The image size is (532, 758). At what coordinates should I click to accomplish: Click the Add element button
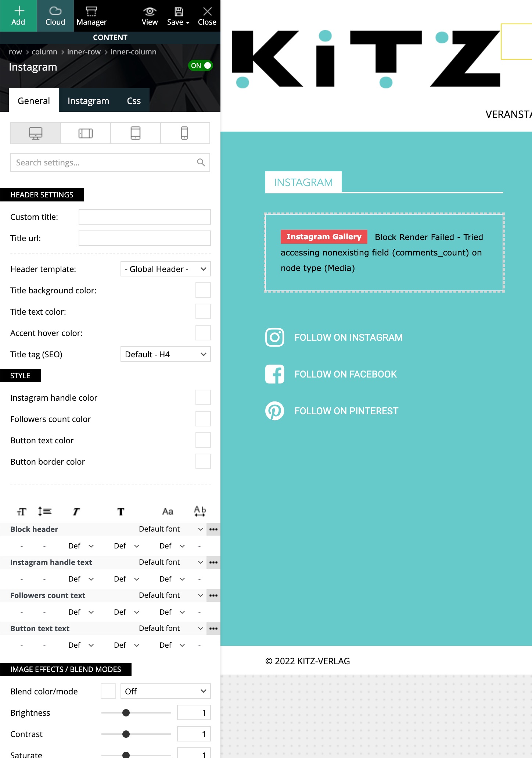pyautogui.click(x=18, y=16)
